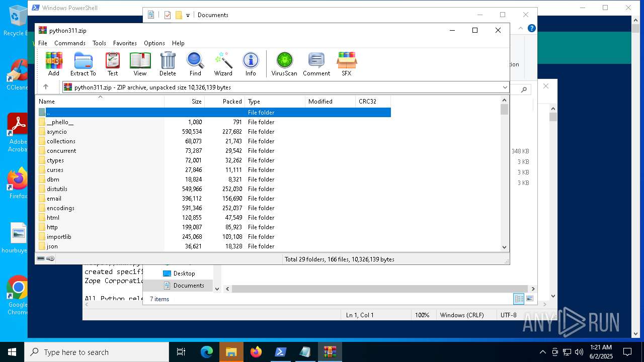Image resolution: width=644 pixels, height=362 pixels.
Task: Expand the archive path dropdown
Action: coord(505,87)
